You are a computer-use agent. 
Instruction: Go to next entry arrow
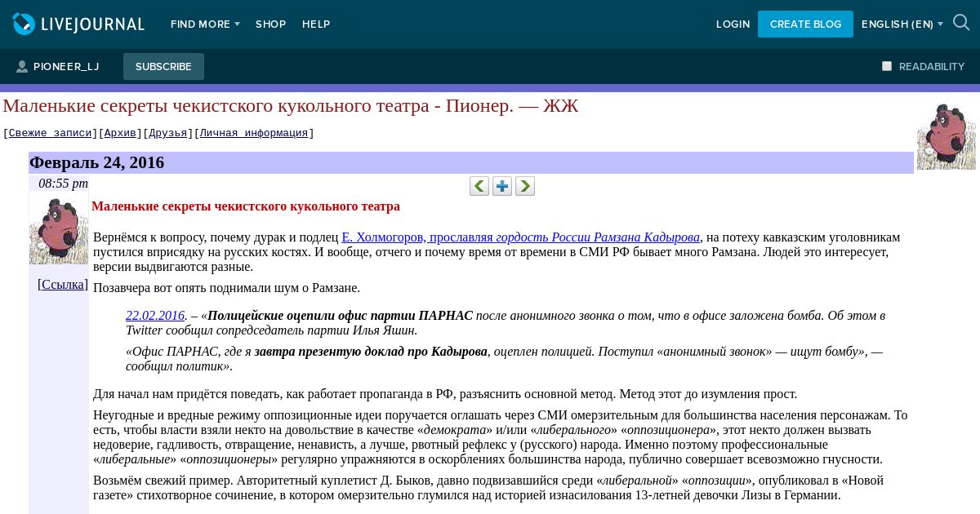coord(525,186)
